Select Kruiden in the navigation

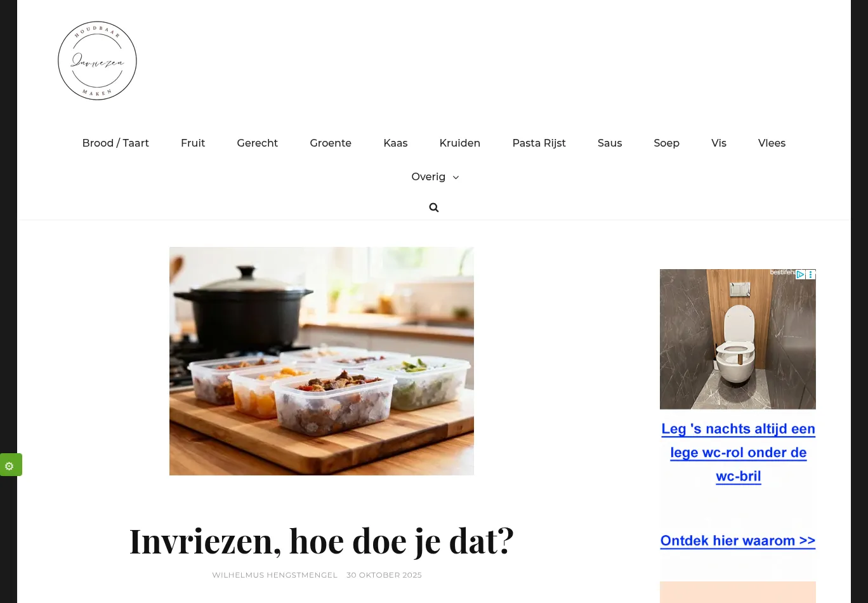460,143
